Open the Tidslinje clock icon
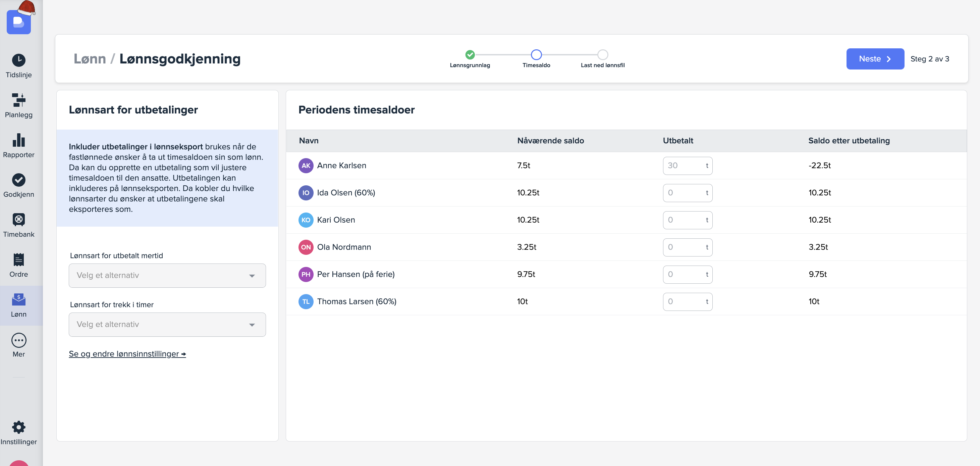This screenshot has height=466, width=980. point(18,60)
